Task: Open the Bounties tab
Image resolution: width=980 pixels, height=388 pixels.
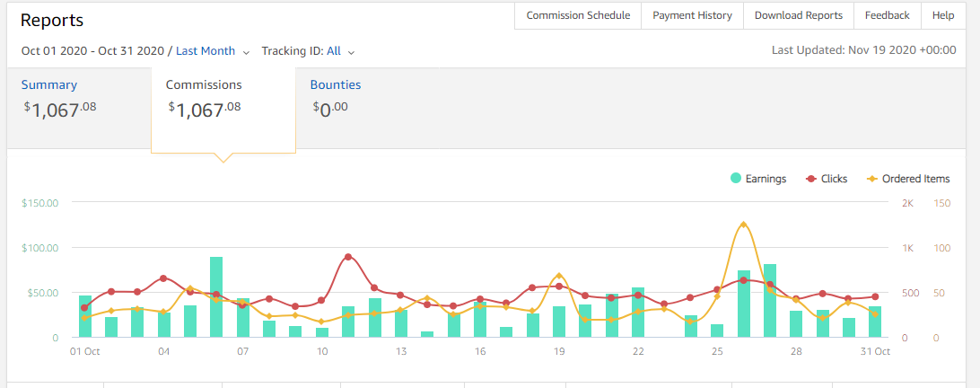Action: pyautogui.click(x=336, y=85)
